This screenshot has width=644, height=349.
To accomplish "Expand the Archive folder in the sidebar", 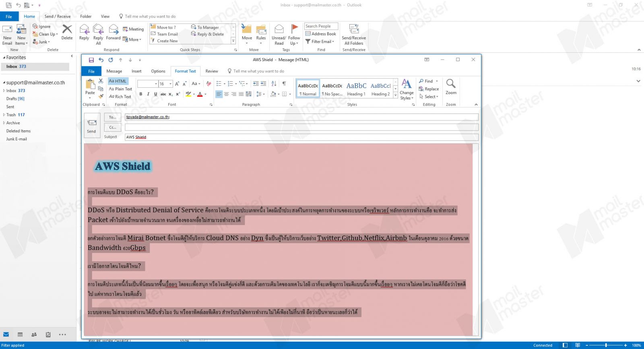I will click(x=4, y=123).
